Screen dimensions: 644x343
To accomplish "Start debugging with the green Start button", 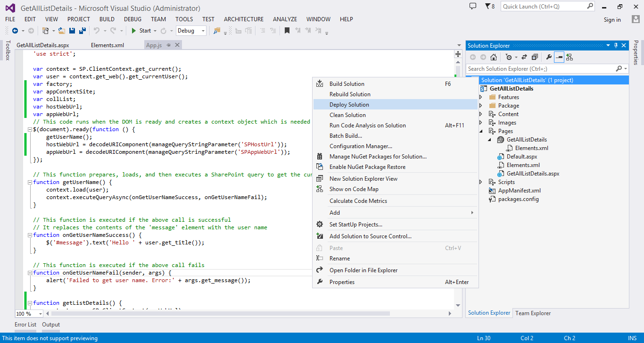I will point(141,31).
